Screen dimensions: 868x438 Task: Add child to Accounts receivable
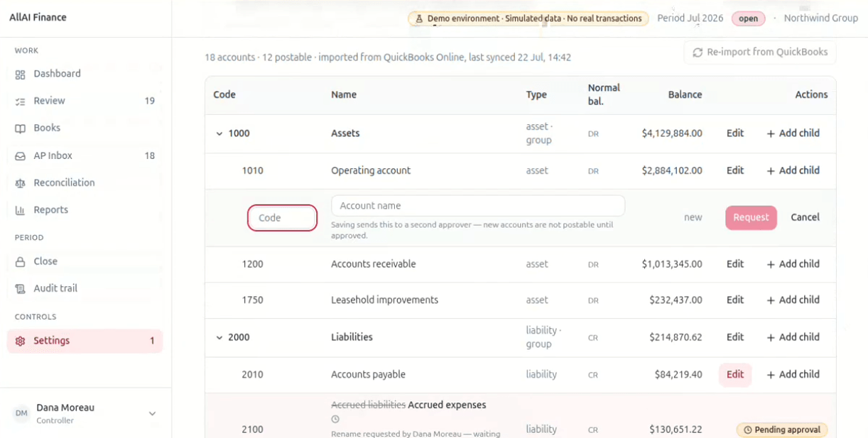[793, 264]
